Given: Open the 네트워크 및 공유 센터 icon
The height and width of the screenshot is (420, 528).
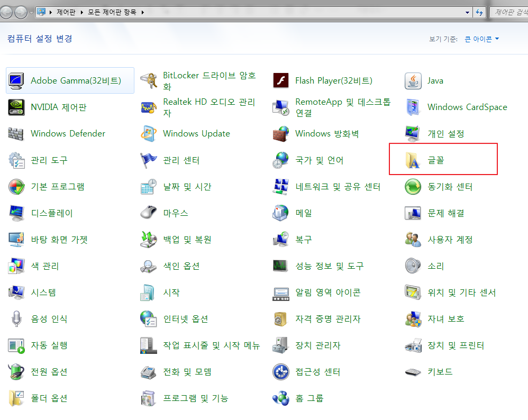Looking at the screenshot, I should pyautogui.click(x=281, y=187).
